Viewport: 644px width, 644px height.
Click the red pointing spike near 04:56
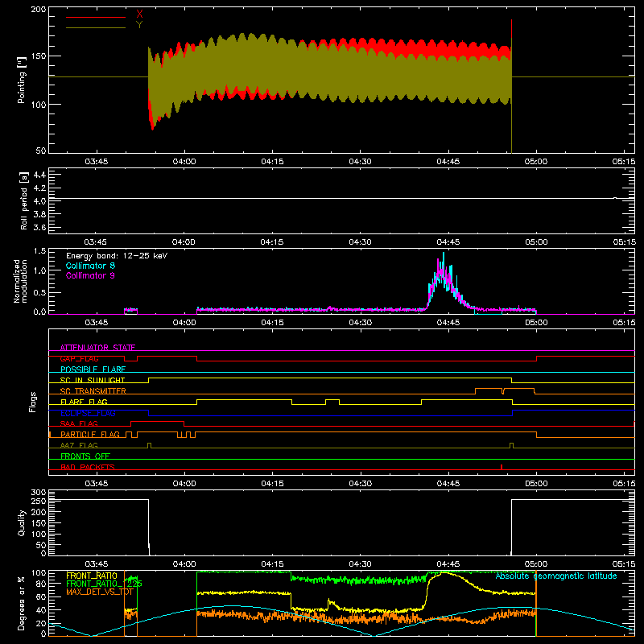(x=511, y=29)
